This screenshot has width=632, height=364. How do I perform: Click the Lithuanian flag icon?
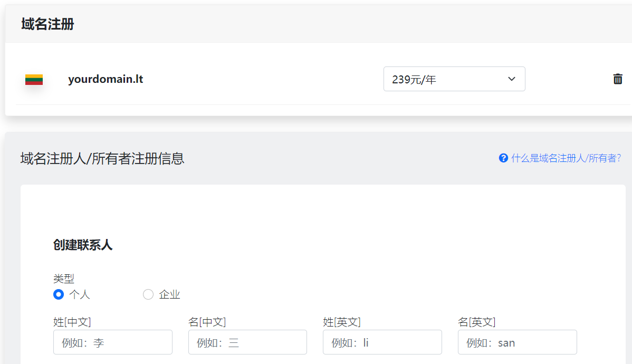(x=34, y=80)
